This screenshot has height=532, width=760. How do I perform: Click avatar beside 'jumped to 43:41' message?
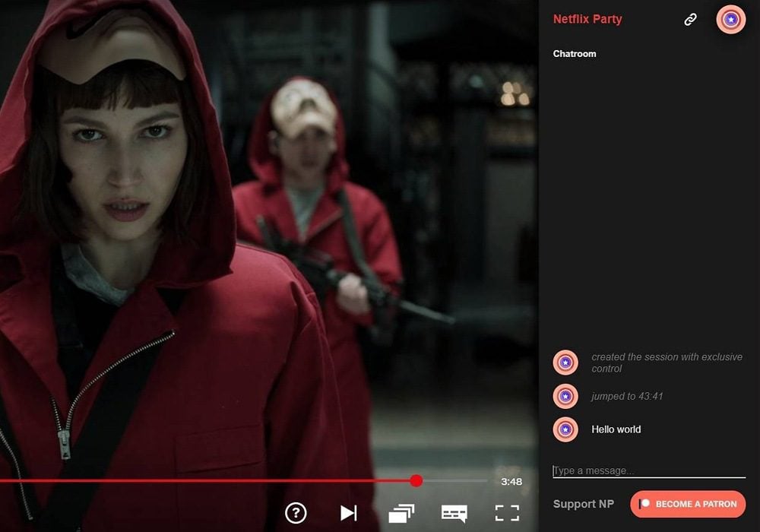click(x=565, y=396)
